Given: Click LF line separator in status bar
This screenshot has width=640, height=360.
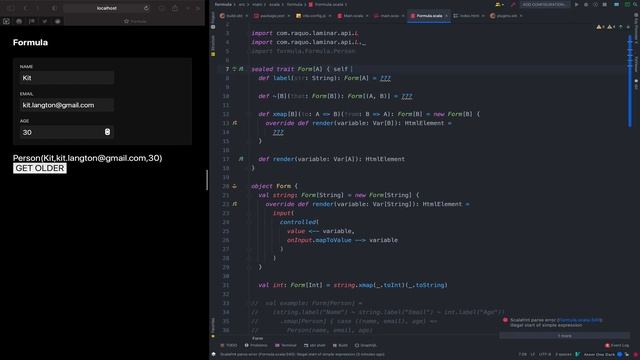Looking at the screenshot, I should pos(532,354).
